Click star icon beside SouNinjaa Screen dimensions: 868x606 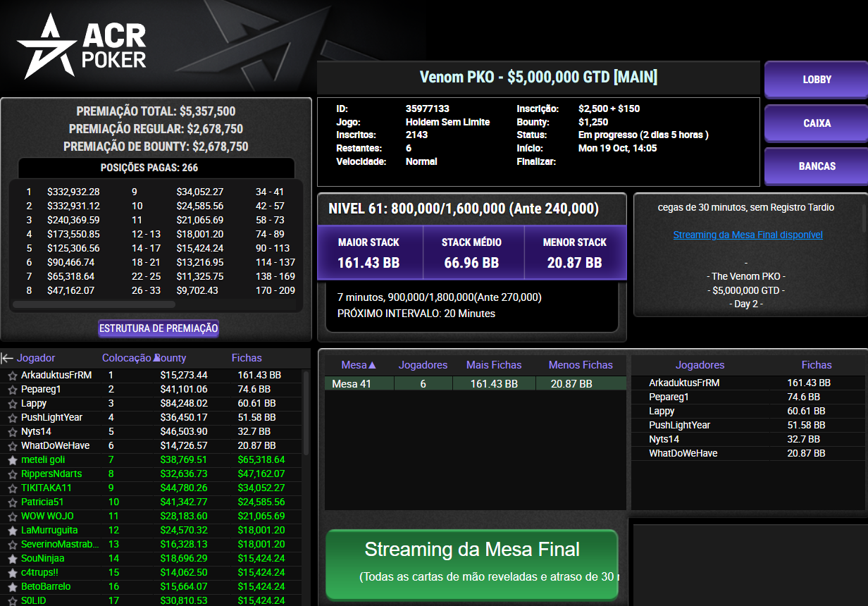(x=12, y=559)
